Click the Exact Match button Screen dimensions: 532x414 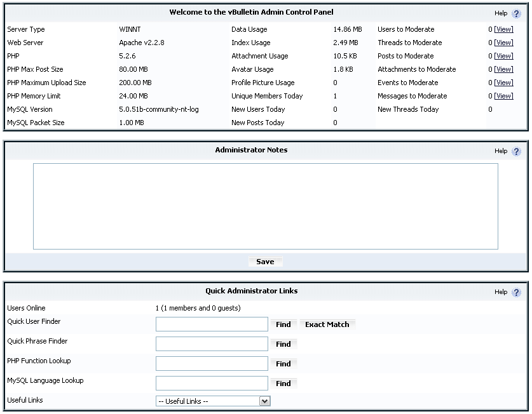pyautogui.click(x=327, y=324)
